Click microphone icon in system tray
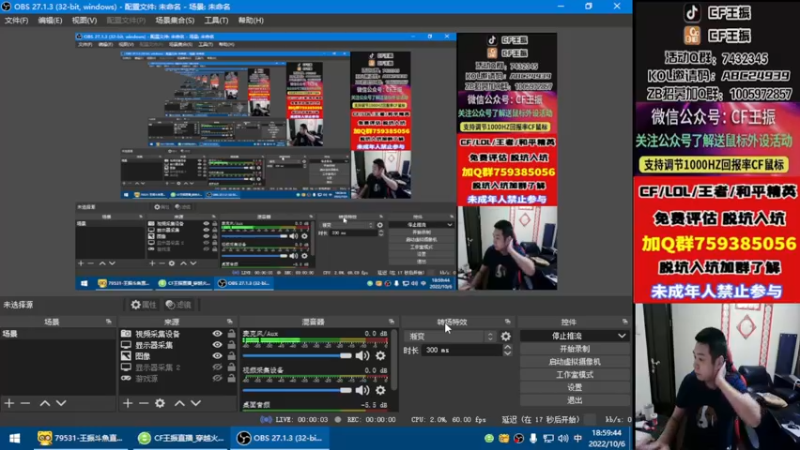800x450 pixels. pyautogui.click(x=533, y=438)
